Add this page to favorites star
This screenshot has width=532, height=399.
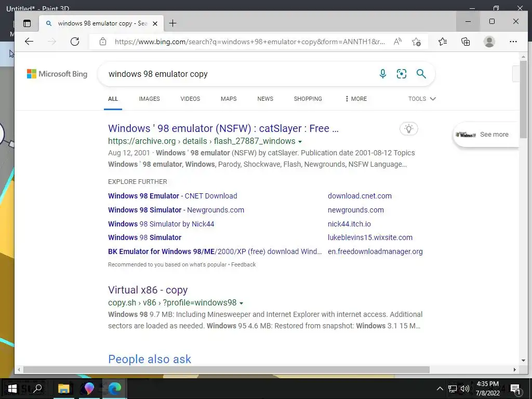point(416,42)
